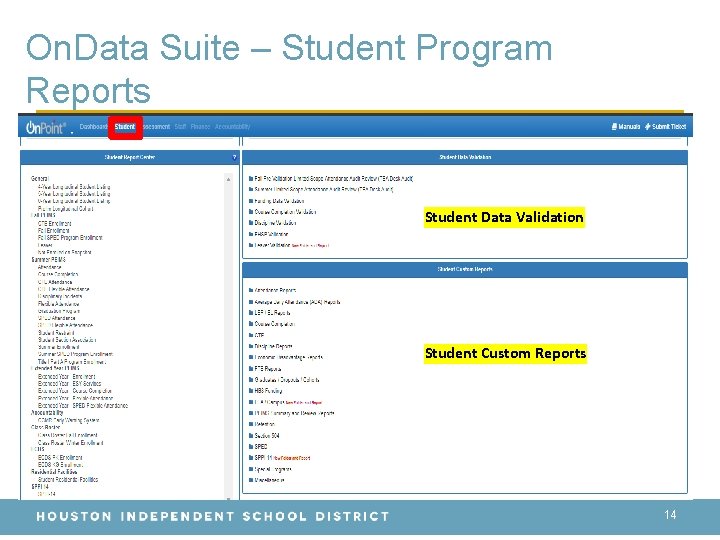This screenshot has width=720, height=540.
Task: Open folder icon for Summer Limited Scope Attendance Audit Review
Action: coord(251,189)
